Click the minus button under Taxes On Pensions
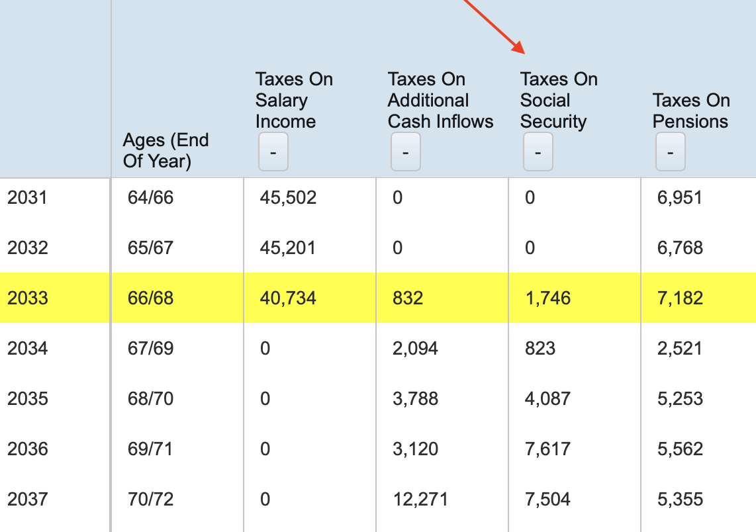 671,152
